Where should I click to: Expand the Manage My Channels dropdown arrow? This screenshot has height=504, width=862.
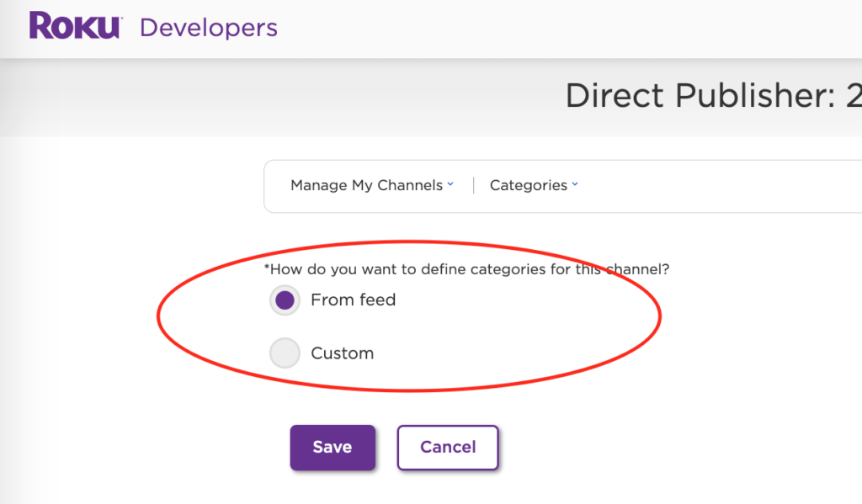pos(450,184)
